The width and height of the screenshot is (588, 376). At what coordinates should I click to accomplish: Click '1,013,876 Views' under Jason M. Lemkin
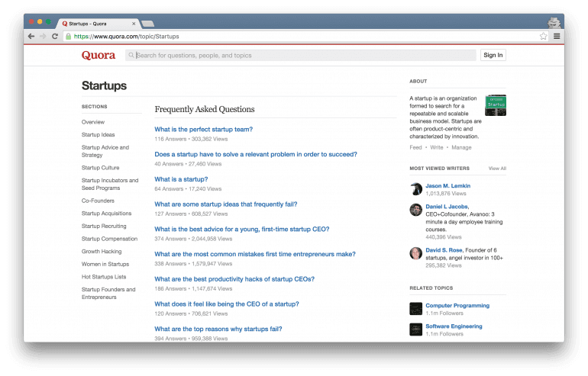[x=446, y=194]
